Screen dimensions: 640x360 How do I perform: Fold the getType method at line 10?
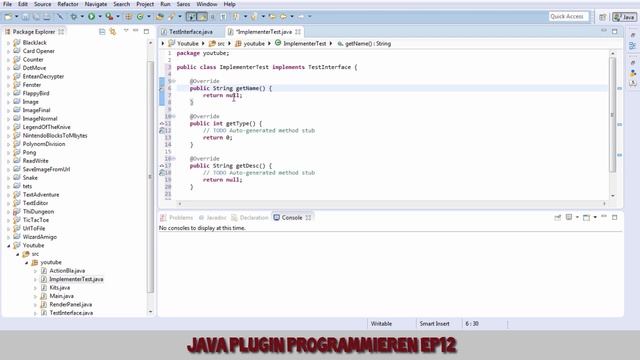174,116
